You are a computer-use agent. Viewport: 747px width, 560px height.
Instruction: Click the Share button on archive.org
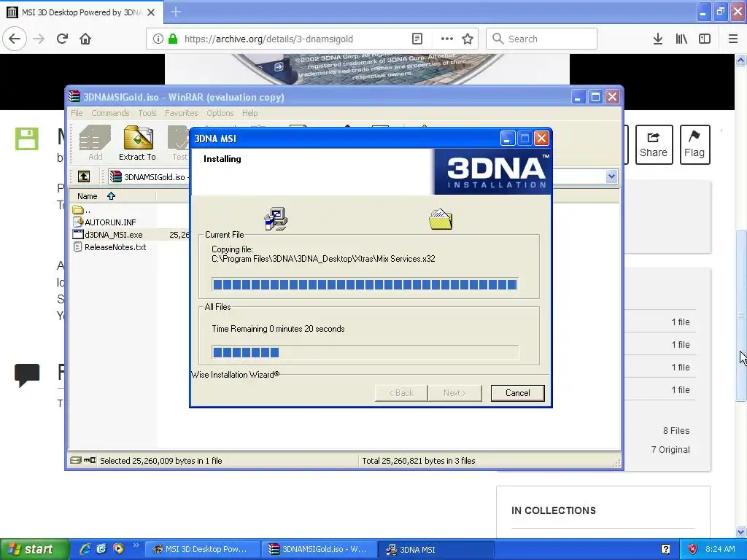pos(654,145)
